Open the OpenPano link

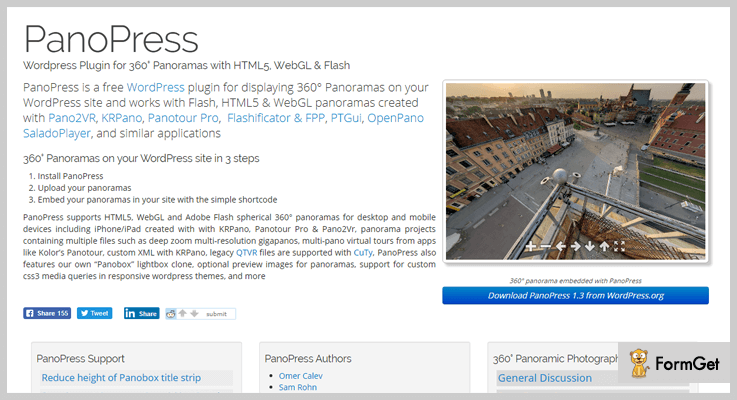(395, 118)
